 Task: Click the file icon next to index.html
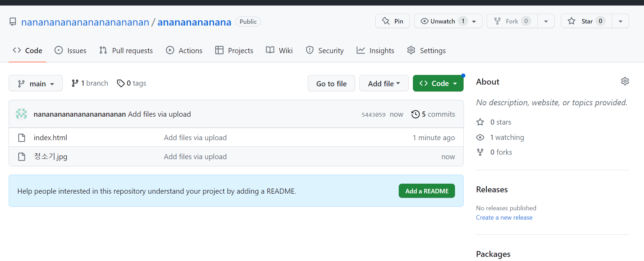22,138
